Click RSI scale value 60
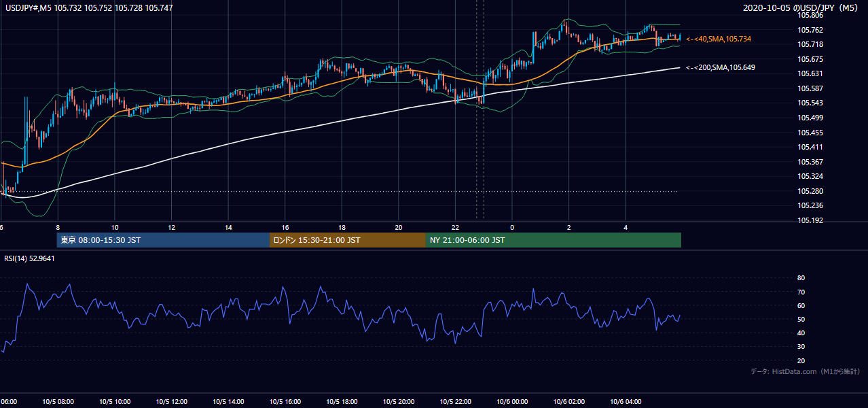The image size is (868, 408). [801, 305]
